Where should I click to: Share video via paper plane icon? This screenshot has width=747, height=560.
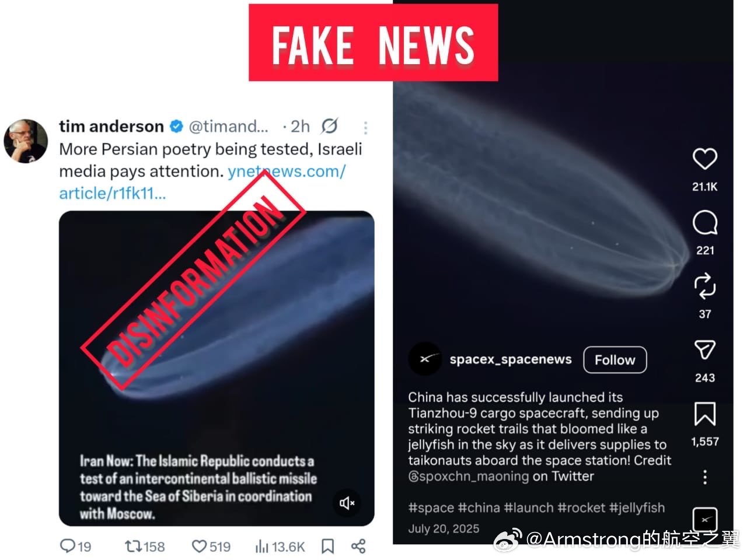coord(704,350)
